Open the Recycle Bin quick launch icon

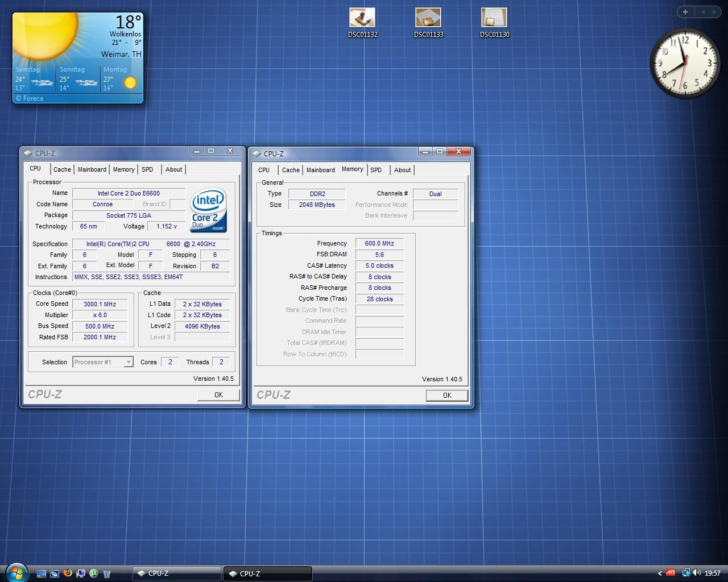pos(107,573)
